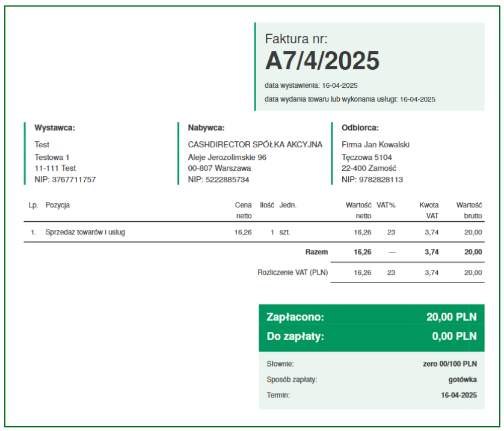Screen dimensions: 504x431
Task: Click recipient address 'Tęczowa 5104'
Action: click(x=366, y=157)
